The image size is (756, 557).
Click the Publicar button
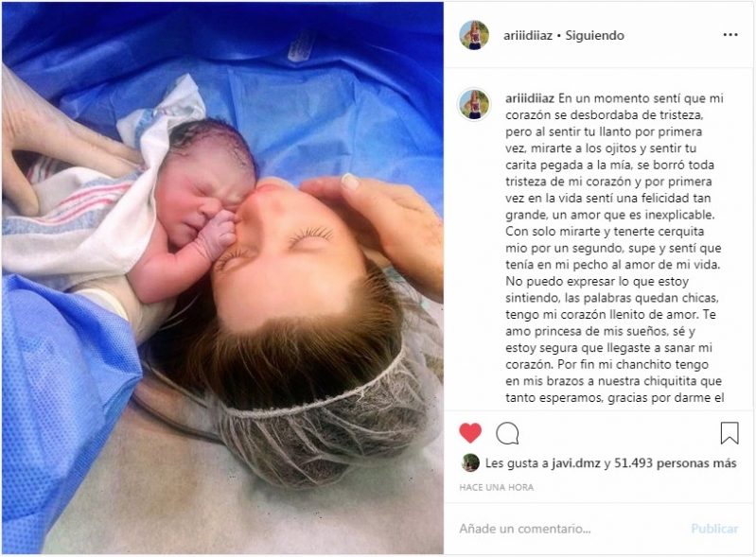(x=714, y=529)
